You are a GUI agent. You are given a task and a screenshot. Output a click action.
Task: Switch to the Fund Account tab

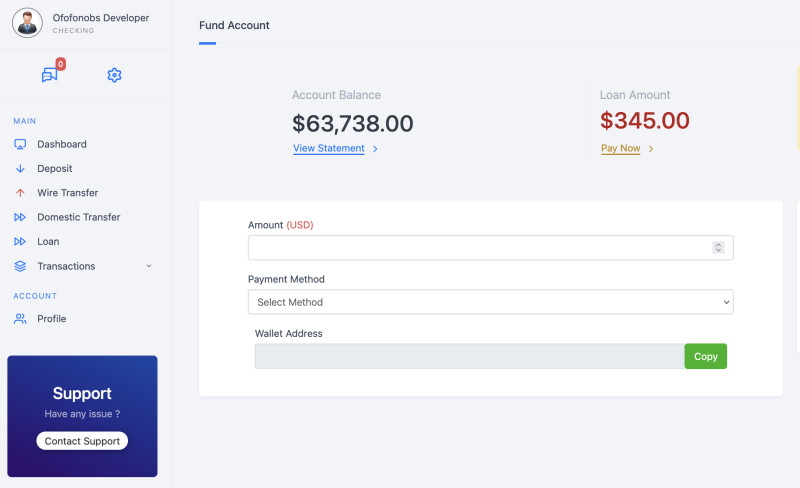point(234,25)
